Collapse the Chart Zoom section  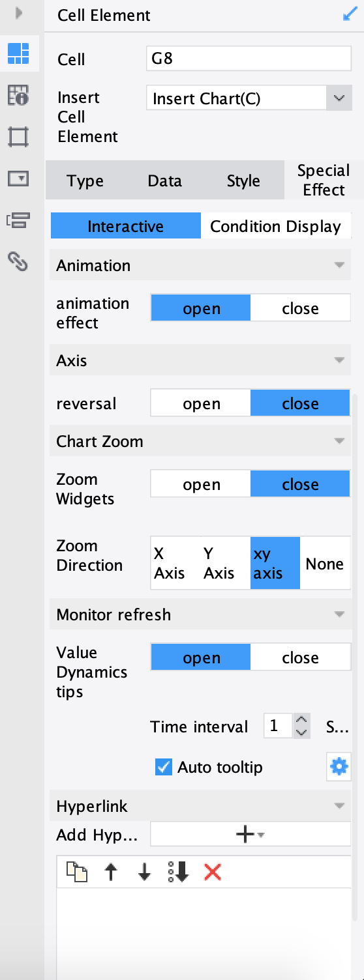[339, 441]
